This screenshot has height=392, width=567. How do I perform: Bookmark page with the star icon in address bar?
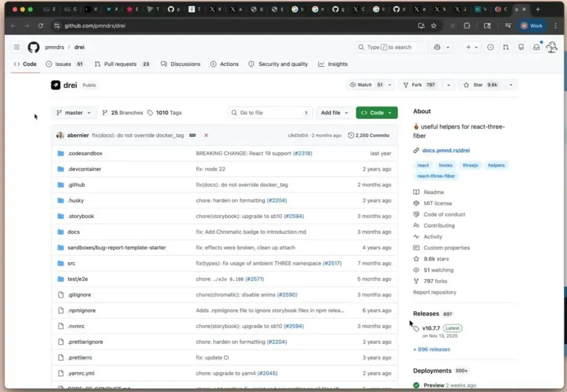pyautogui.click(x=434, y=26)
